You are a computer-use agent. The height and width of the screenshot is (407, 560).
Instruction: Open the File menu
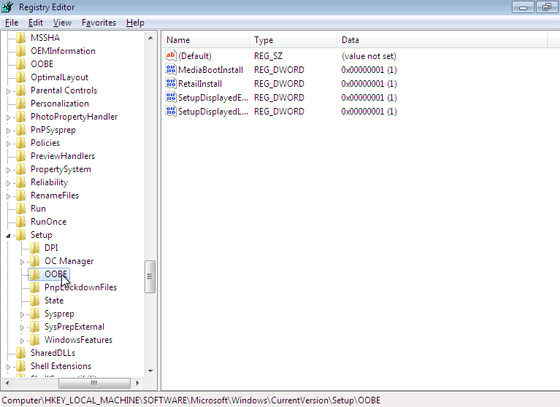tap(11, 23)
